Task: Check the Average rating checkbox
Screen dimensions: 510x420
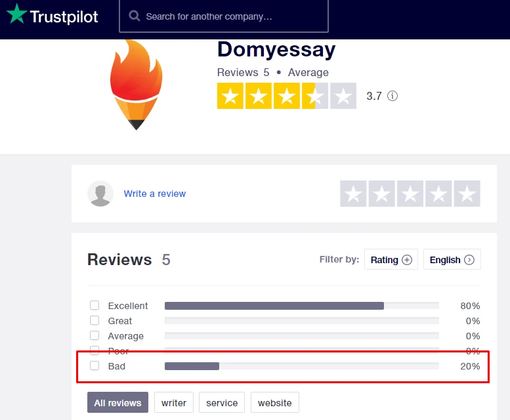Action: 95,335
